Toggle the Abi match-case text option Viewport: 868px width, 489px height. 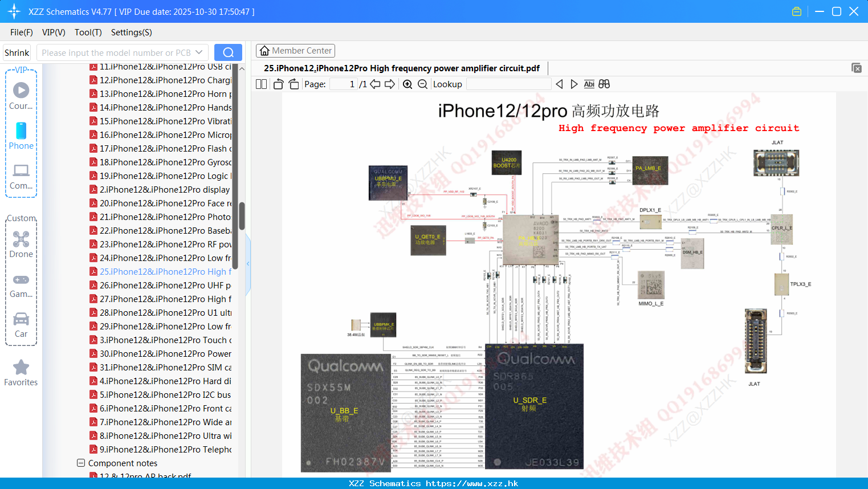point(589,84)
